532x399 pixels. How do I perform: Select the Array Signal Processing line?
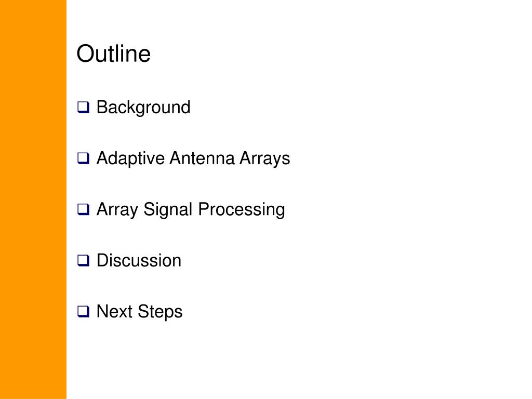click(x=181, y=210)
